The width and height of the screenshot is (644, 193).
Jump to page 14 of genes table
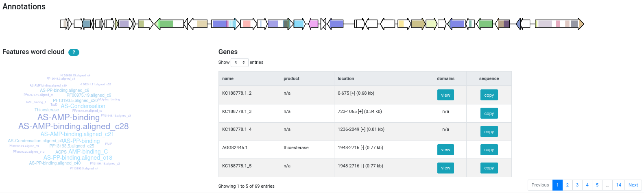click(x=618, y=185)
